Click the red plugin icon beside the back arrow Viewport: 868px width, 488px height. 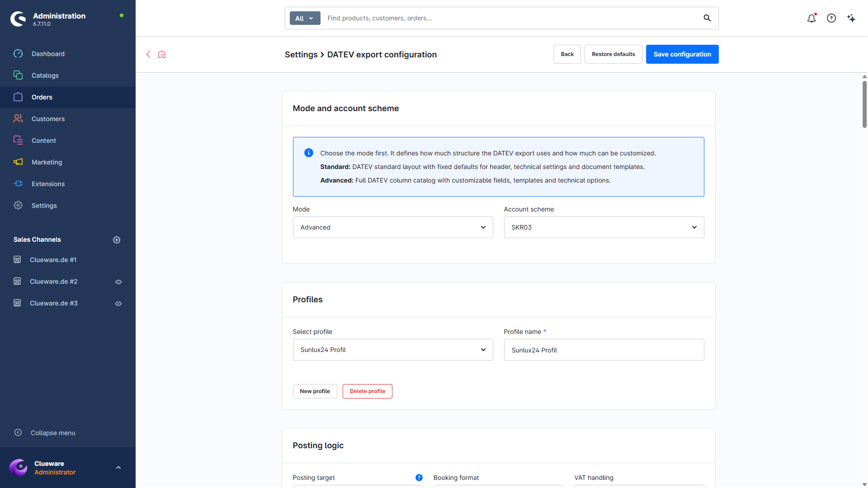(162, 54)
